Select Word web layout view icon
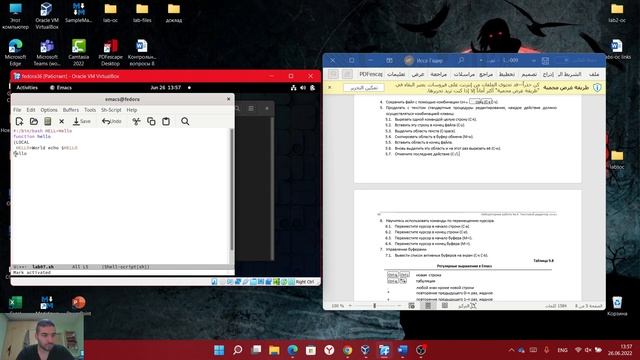This screenshot has height=360, width=640. click(411, 306)
